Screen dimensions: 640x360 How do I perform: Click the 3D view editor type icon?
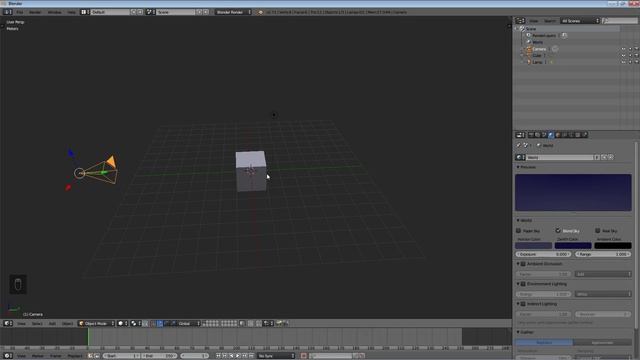(8, 324)
